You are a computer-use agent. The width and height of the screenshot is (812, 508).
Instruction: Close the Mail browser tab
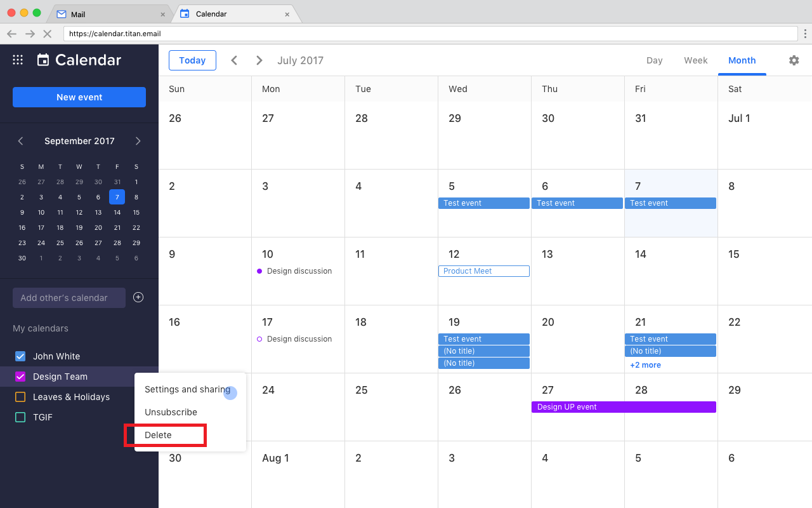(163, 14)
